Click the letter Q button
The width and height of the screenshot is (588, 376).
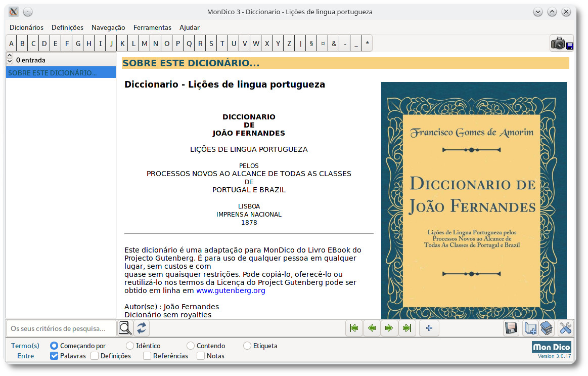(x=189, y=43)
